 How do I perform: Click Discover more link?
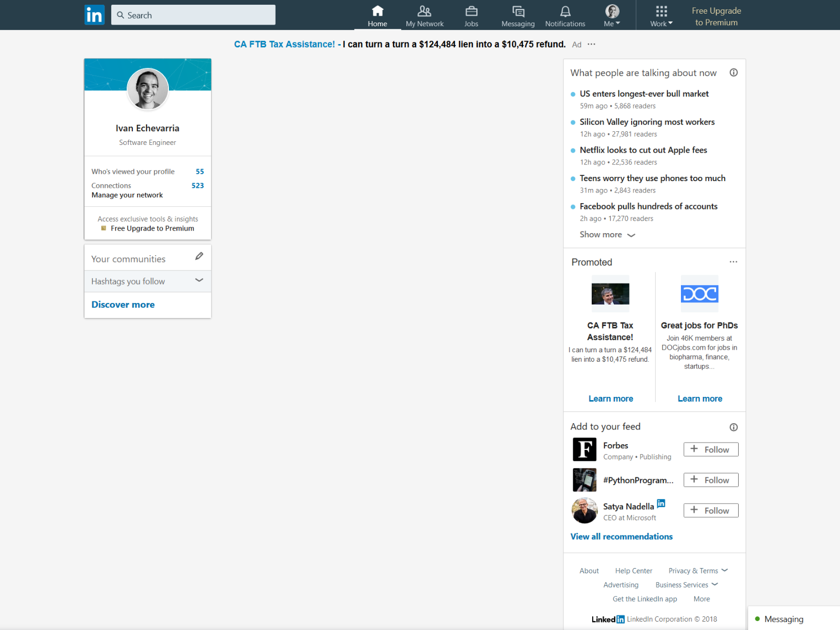click(123, 304)
